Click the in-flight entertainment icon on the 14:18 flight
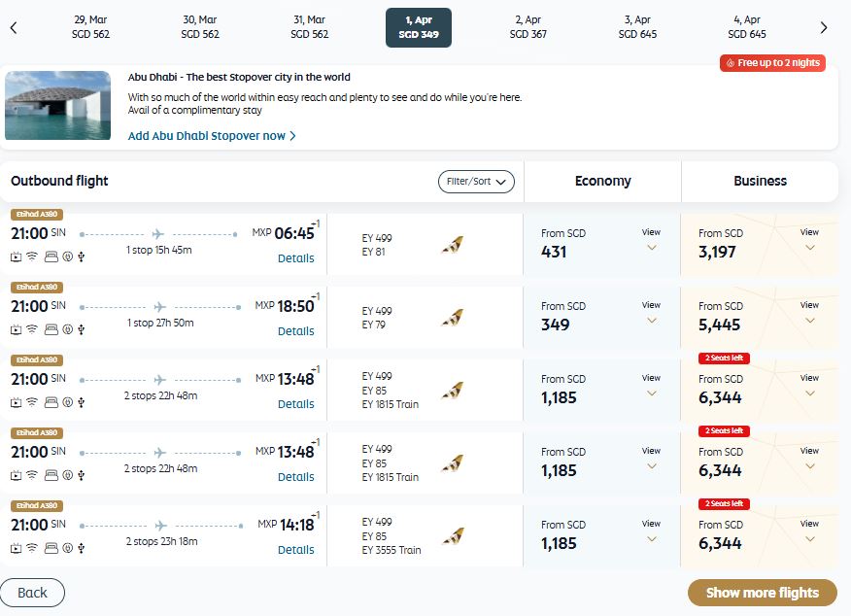The height and width of the screenshot is (616, 851). (x=17, y=549)
